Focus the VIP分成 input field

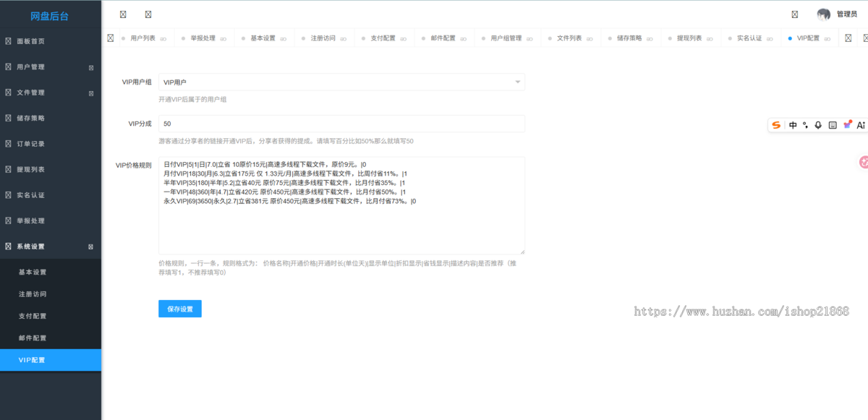pyautogui.click(x=341, y=124)
